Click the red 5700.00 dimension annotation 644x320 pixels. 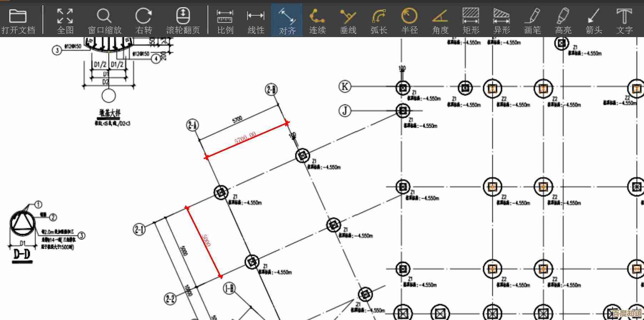pyautogui.click(x=245, y=138)
